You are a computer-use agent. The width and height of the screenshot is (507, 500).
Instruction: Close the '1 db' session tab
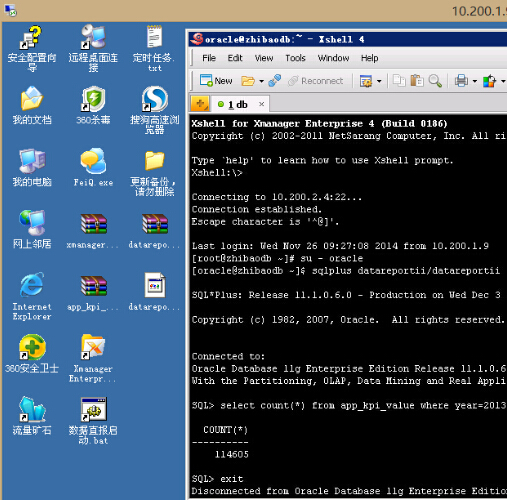pyautogui.click(x=262, y=104)
